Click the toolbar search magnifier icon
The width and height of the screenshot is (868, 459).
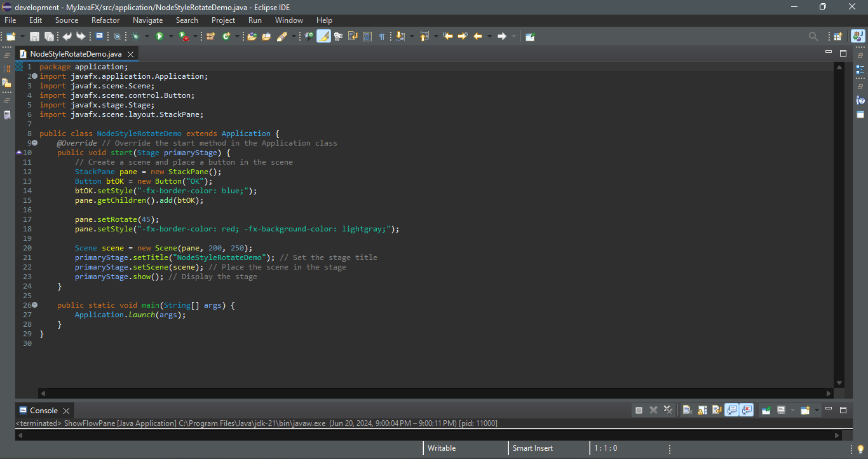point(813,36)
